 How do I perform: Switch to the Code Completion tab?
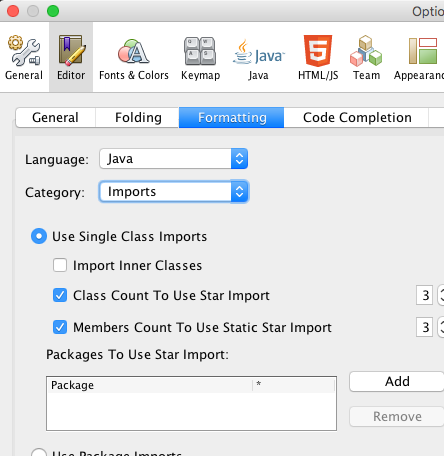357,117
